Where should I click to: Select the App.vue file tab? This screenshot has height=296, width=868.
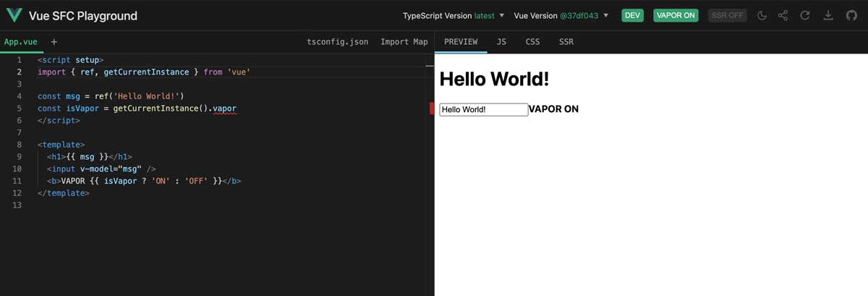pos(21,42)
